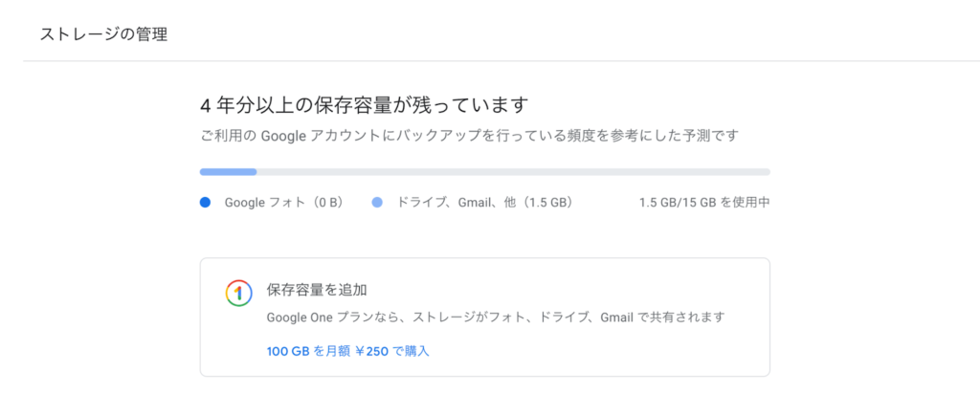
Task: Click the filled blue part of storage bar
Action: (228, 172)
